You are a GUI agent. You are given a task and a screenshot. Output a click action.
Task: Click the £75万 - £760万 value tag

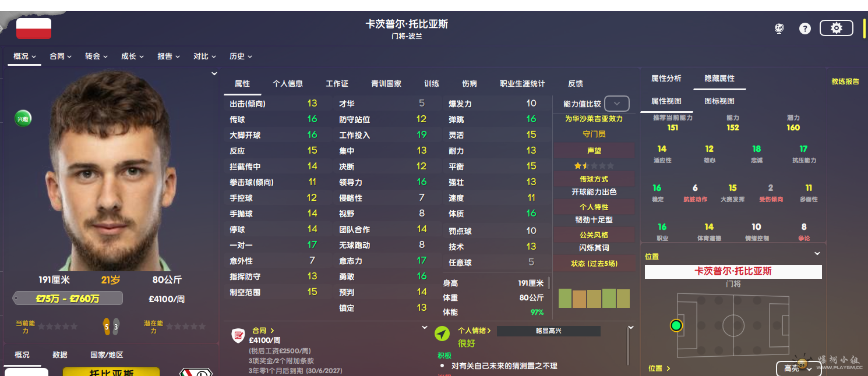tap(68, 299)
